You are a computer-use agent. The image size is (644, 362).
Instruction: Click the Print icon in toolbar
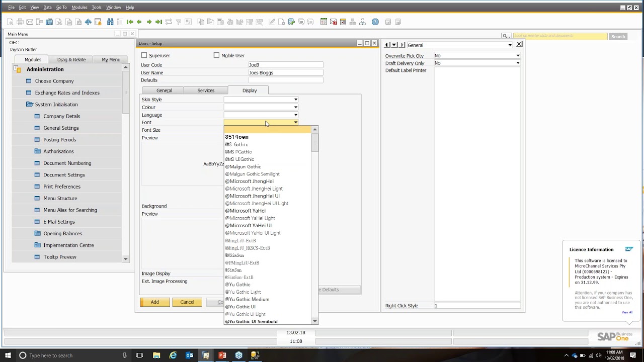tap(20, 22)
